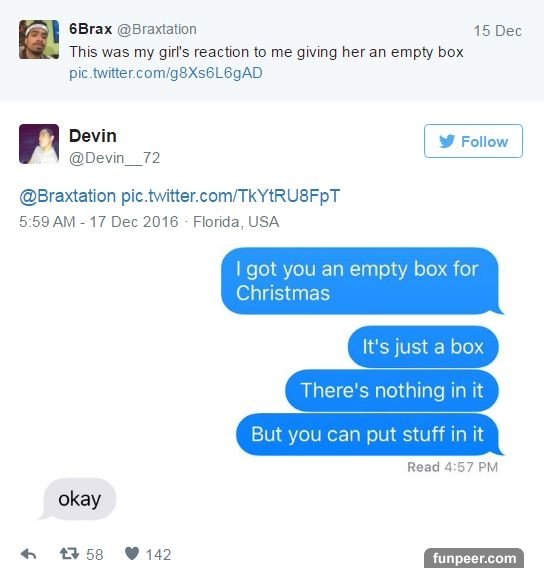Click the @Braxtation mention in Devin's reply
Viewport: 544px width, 568px height.
click(67, 196)
